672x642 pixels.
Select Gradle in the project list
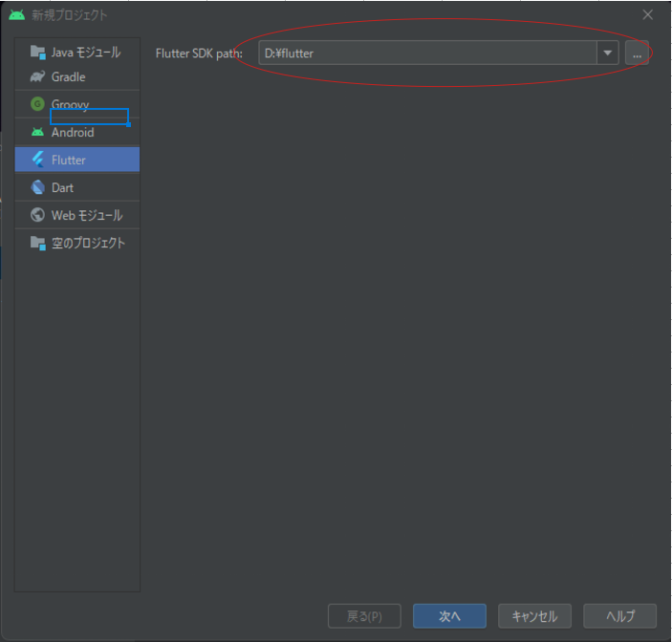77,76
